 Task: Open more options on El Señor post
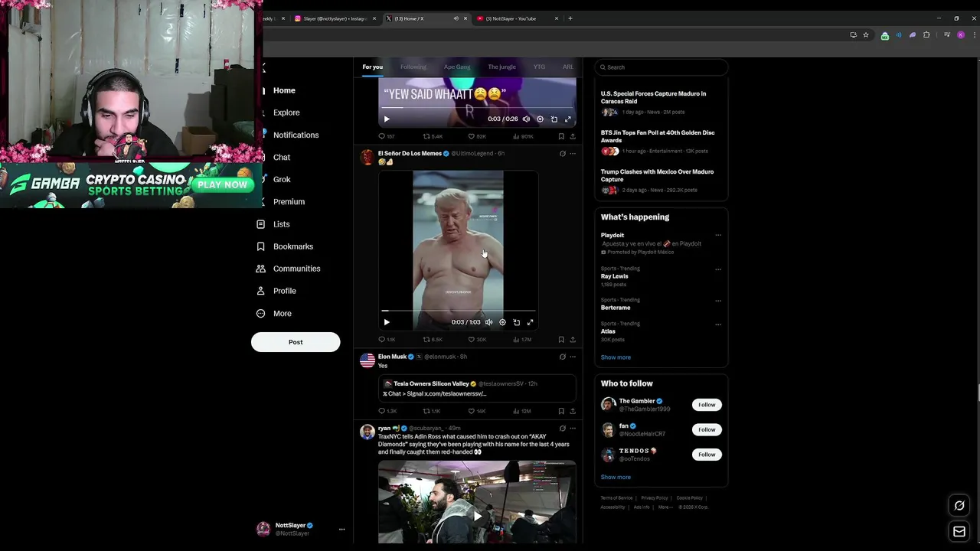[573, 153]
